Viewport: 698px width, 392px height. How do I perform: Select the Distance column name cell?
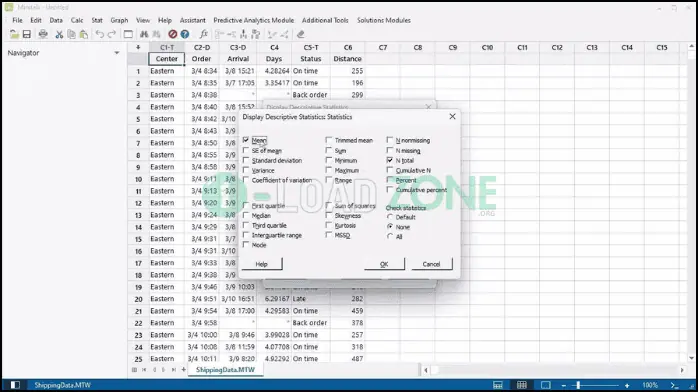coord(348,59)
